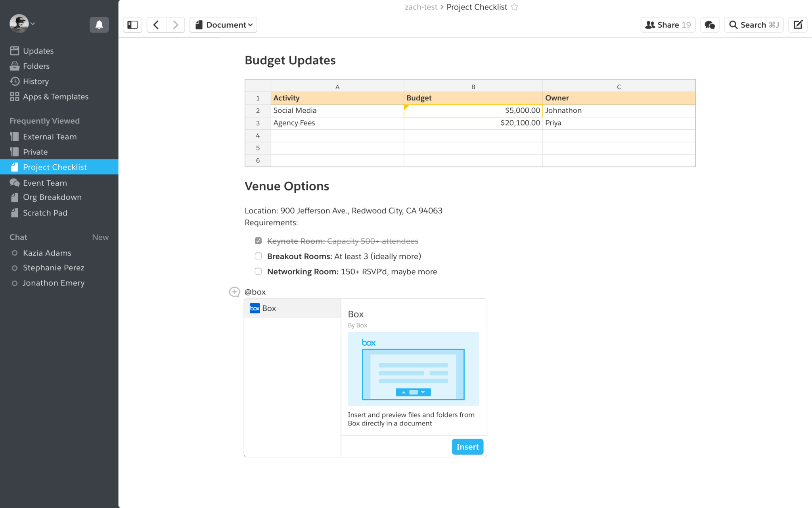Select the Social Media cell
The width and height of the screenshot is (812, 508).
coord(337,111)
